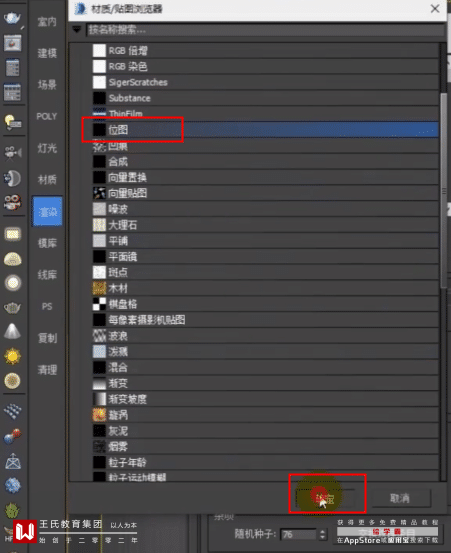Select the 烟雾 smoke map

tap(265, 446)
